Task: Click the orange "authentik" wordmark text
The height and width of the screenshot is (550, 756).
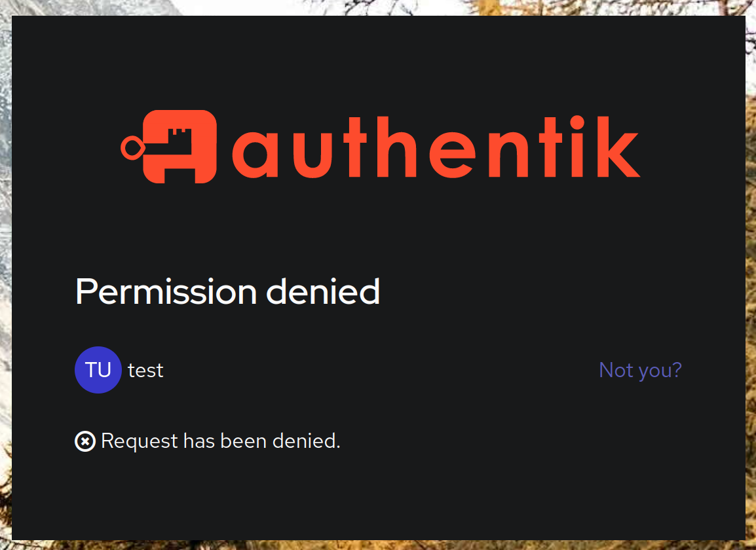Action: tap(436, 147)
